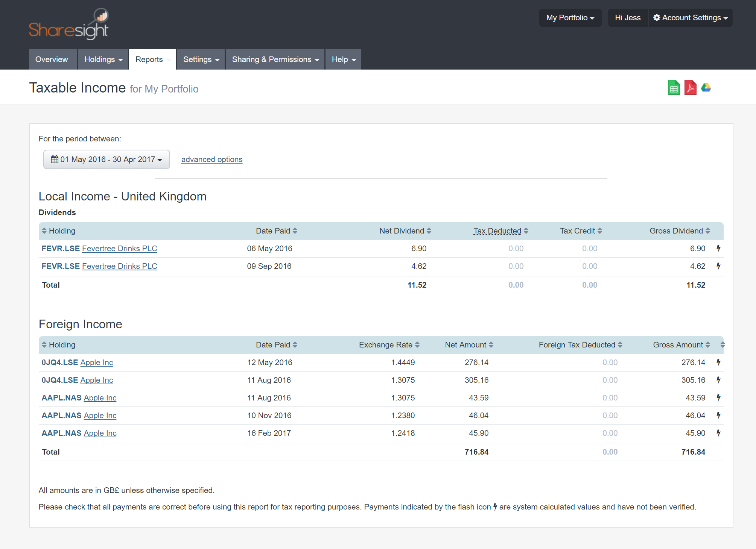Click flash icon for 12 May 2016 Apple row

pyautogui.click(x=718, y=362)
